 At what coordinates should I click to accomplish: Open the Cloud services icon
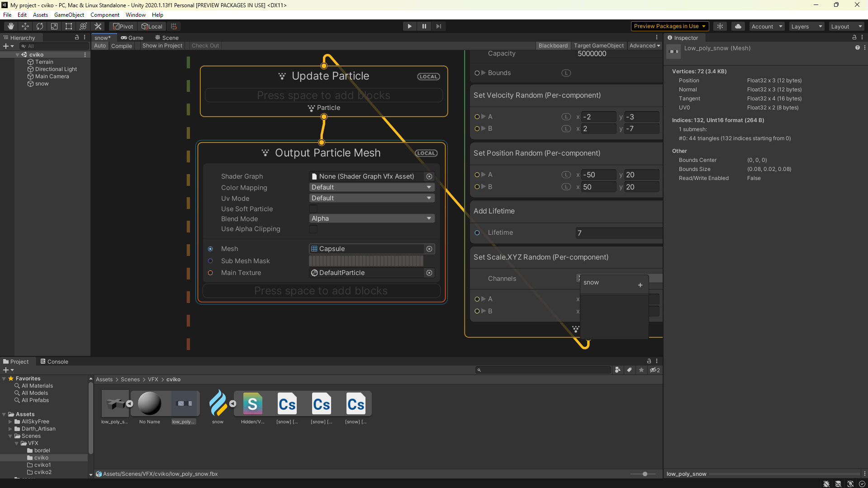[738, 26]
